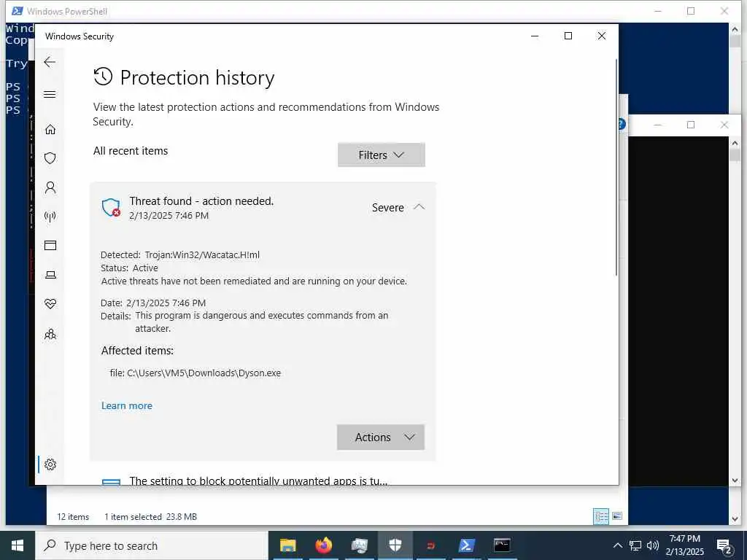Click the PowerShell window scrollbar up arrow
The image size is (747, 560).
(735, 29)
